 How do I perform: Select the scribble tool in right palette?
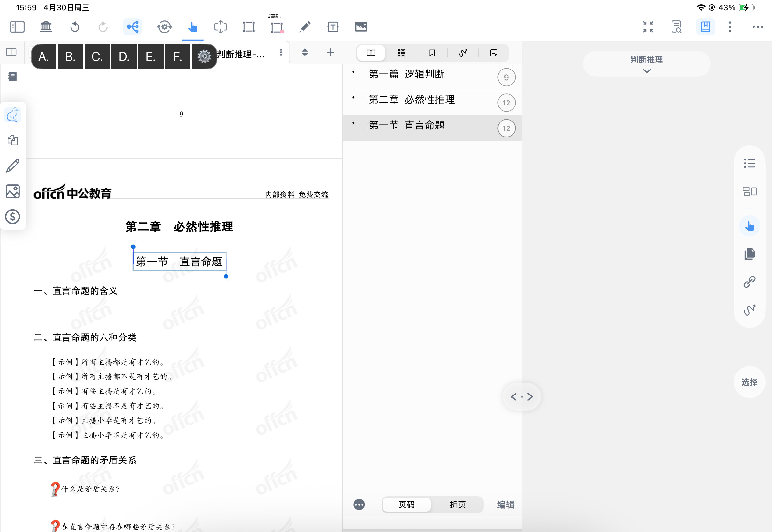pyautogui.click(x=749, y=310)
